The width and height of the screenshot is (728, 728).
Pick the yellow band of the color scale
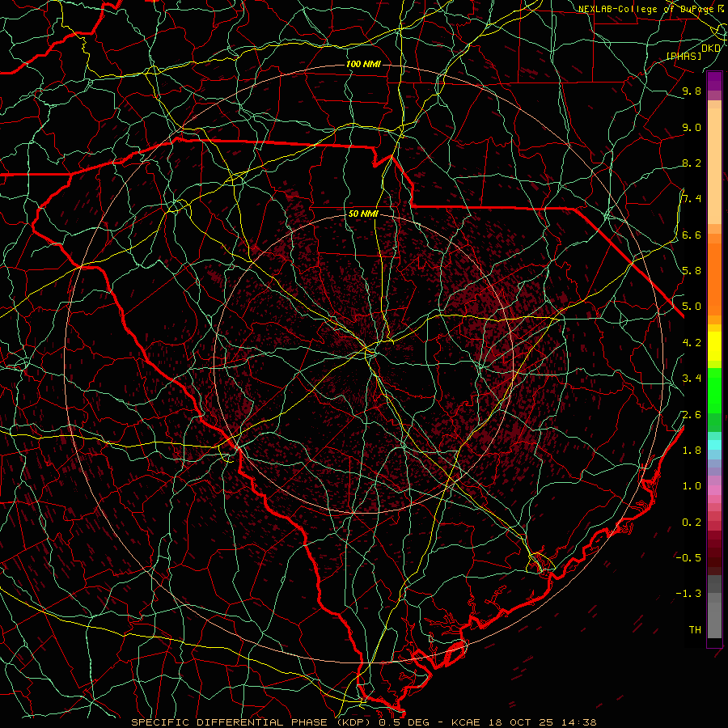[x=714, y=346]
